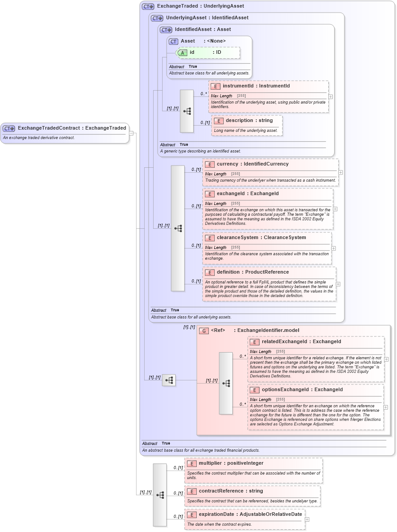Click the 0..* cardinality beside optionsExchangeId
397x532 pixels.
click(x=243, y=405)
